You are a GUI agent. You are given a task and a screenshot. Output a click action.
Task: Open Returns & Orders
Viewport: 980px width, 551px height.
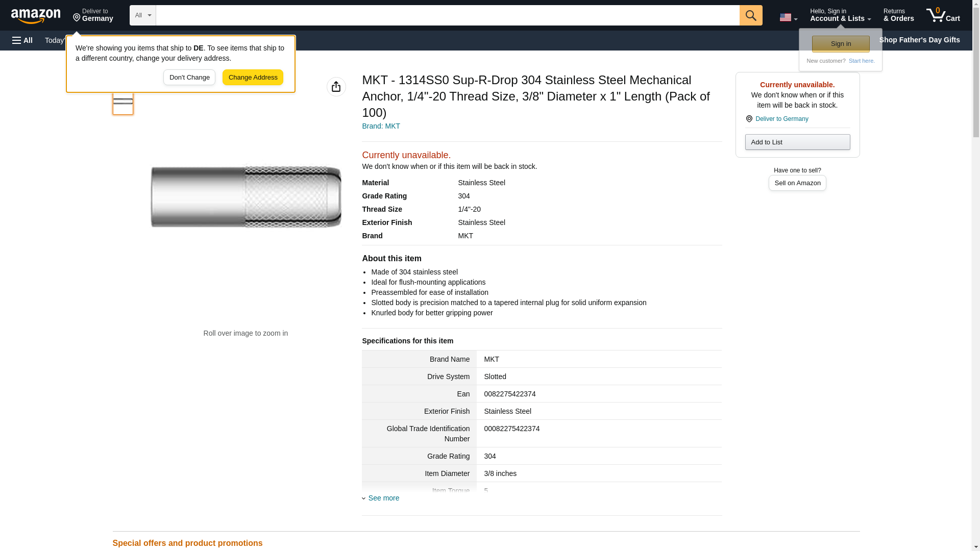click(898, 15)
